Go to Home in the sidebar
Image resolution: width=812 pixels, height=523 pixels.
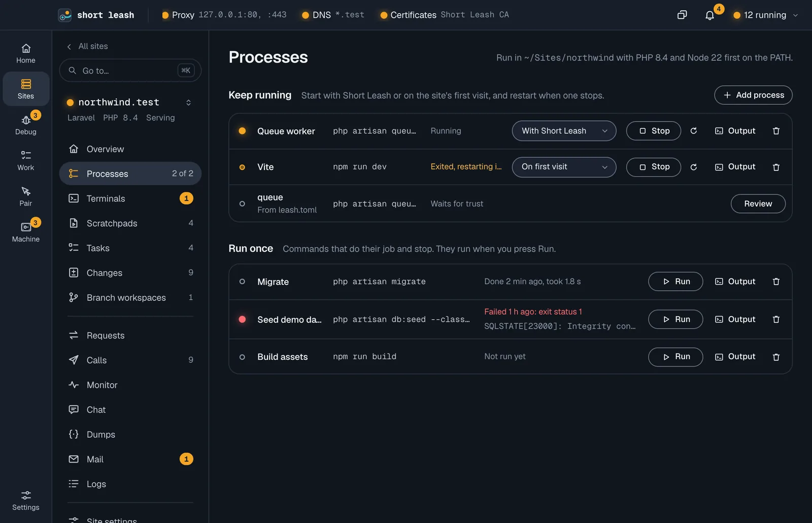(x=26, y=53)
